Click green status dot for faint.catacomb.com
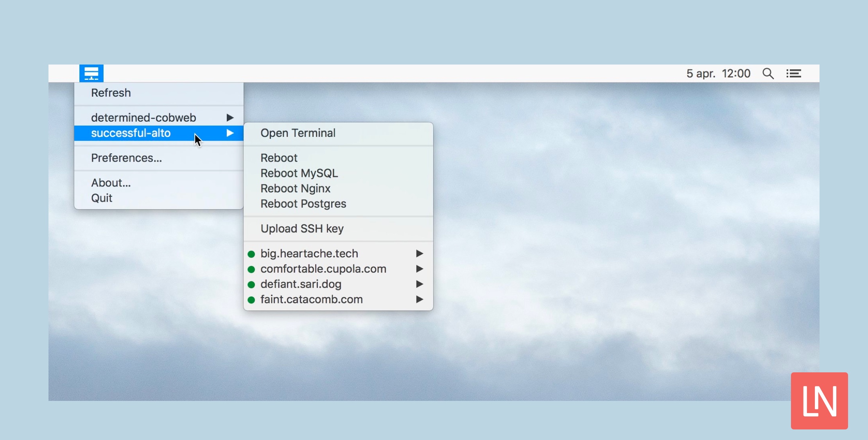868x440 pixels. coord(252,299)
